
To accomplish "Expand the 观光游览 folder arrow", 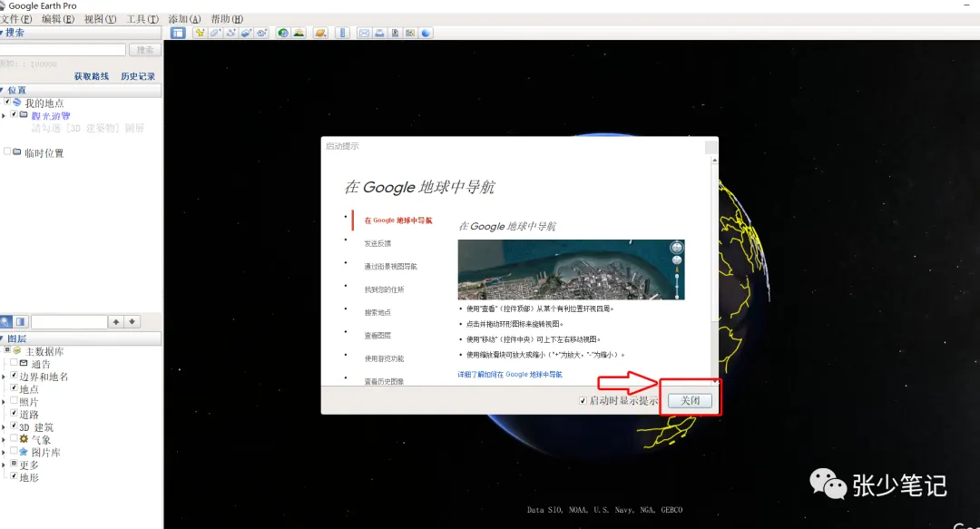I will 4,115.
